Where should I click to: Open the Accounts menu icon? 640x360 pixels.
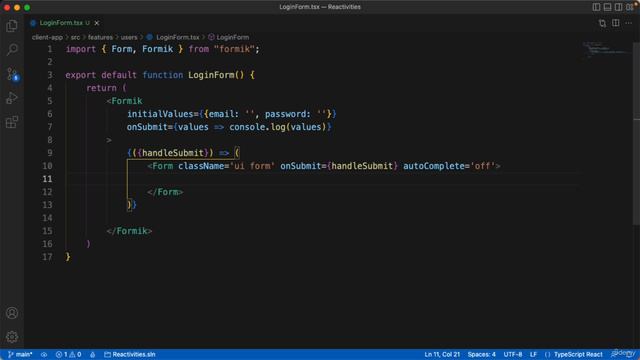pos(12,313)
